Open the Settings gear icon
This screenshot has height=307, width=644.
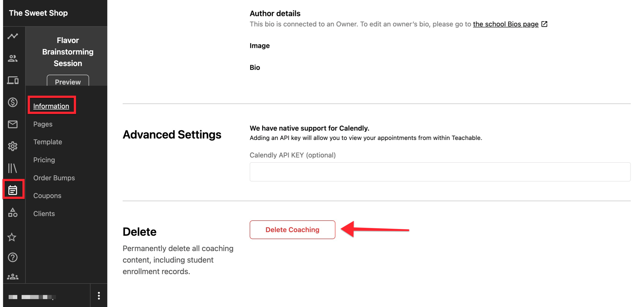pyautogui.click(x=13, y=146)
